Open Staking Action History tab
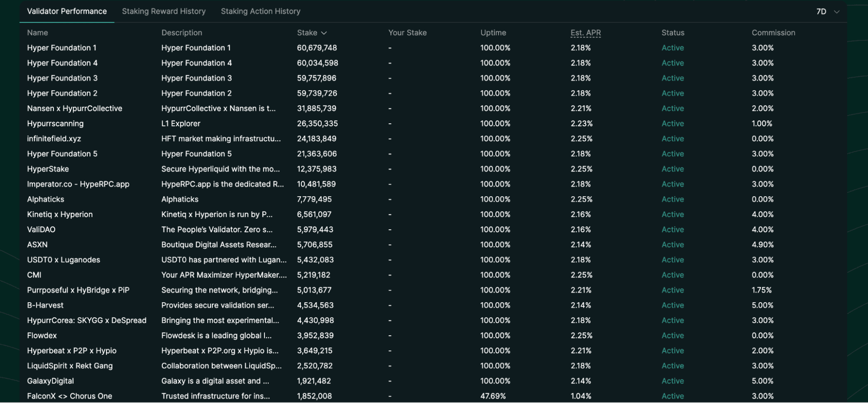Viewport: 868px width, 403px height. pyautogui.click(x=261, y=11)
